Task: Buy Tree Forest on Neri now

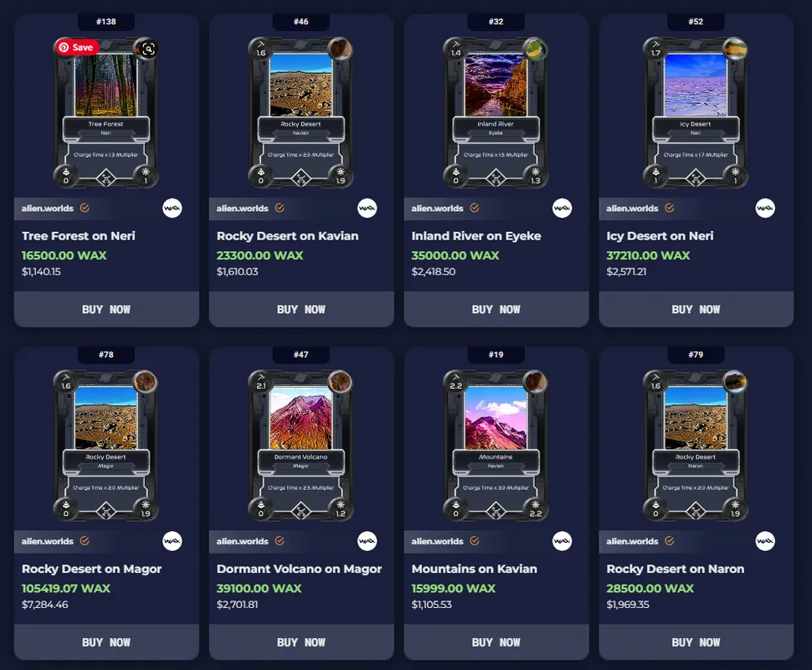Action: 106,309
